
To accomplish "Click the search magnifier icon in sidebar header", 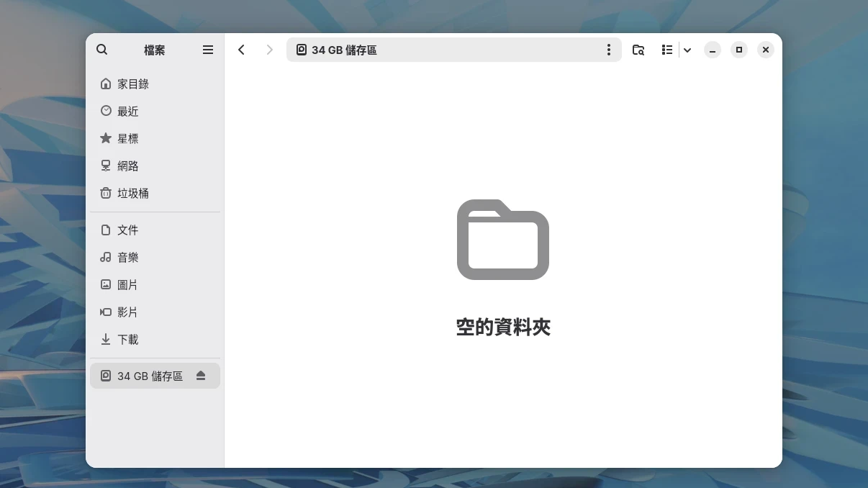I will pyautogui.click(x=102, y=50).
